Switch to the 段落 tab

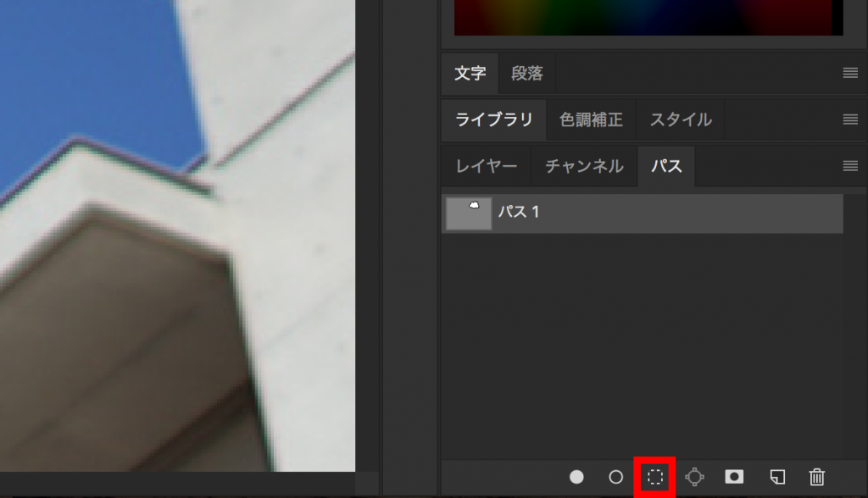coord(527,73)
